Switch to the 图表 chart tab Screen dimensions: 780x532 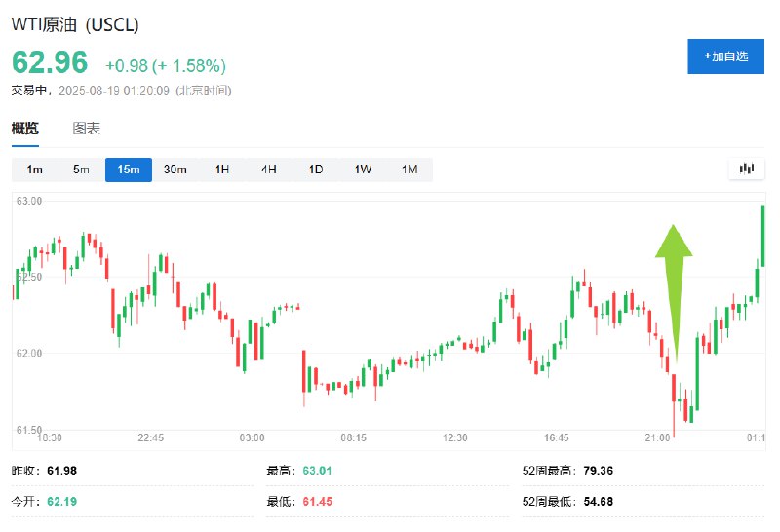click(x=87, y=129)
